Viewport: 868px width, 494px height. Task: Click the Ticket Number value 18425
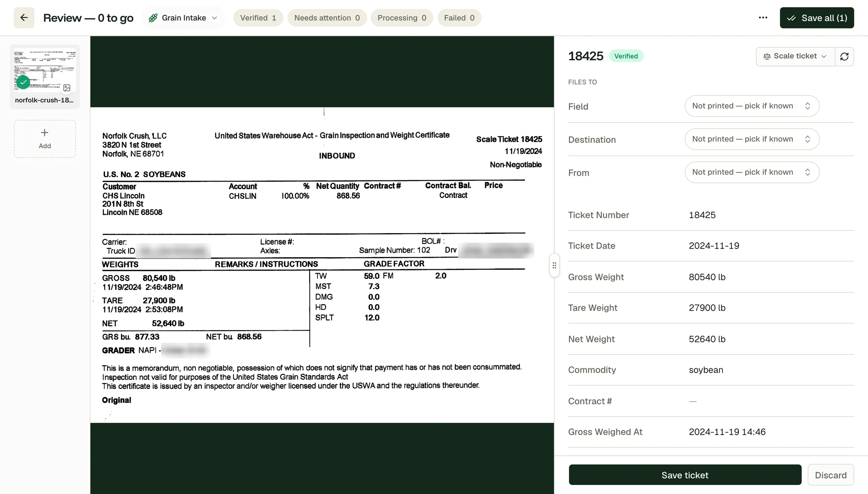(702, 215)
